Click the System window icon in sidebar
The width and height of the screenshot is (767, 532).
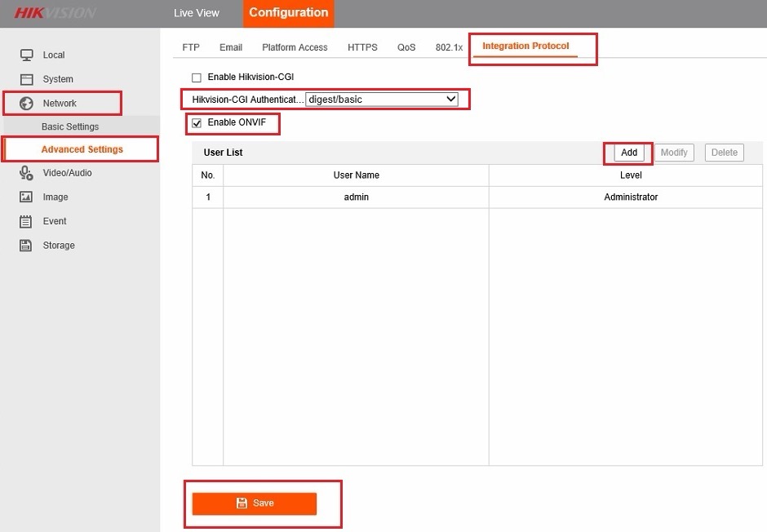tap(26, 79)
